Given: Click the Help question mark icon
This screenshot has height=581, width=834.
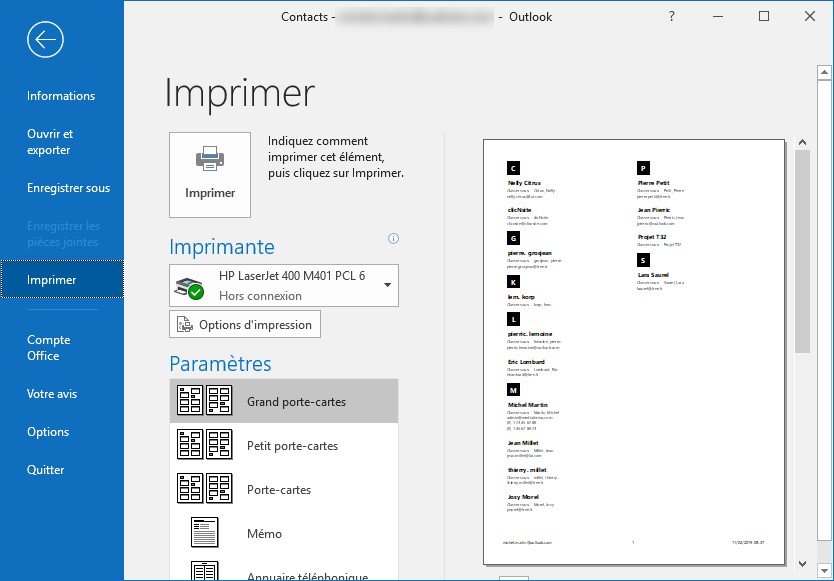Looking at the screenshot, I should (671, 16).
